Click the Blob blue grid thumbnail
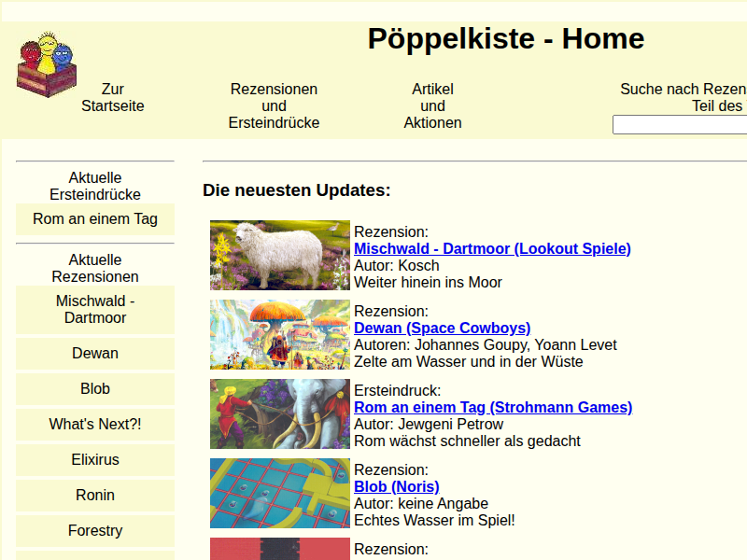The width and height of the screenshot is (747, 560). point(279,493)
